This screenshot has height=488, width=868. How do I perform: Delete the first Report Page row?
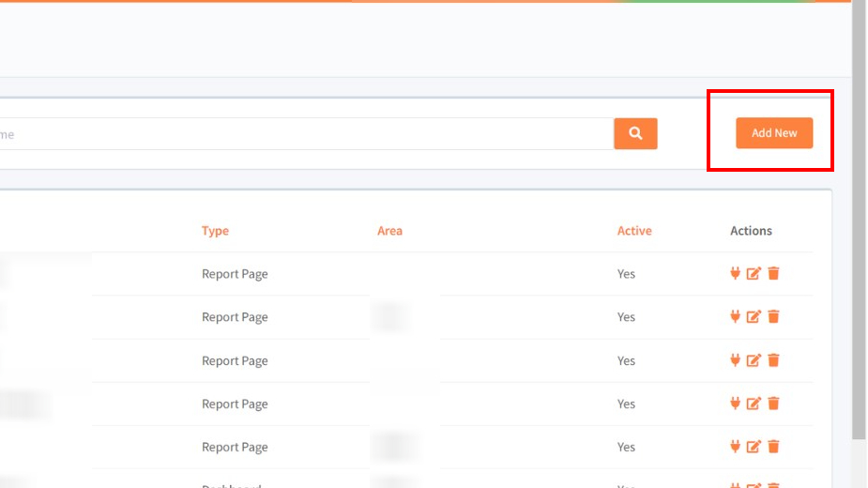click(773, 273)
